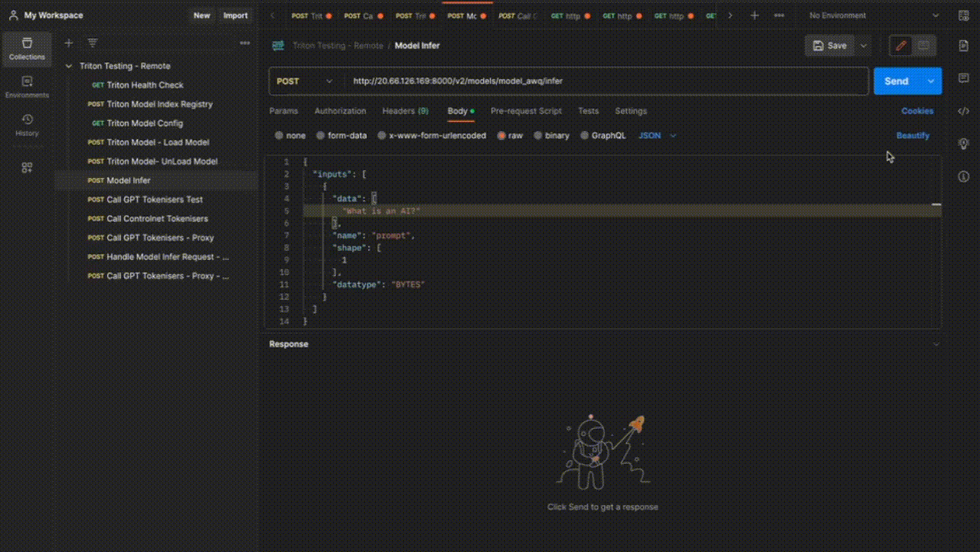Select the binary body type radio
This screenshot has height=552, width=980.
538,136
